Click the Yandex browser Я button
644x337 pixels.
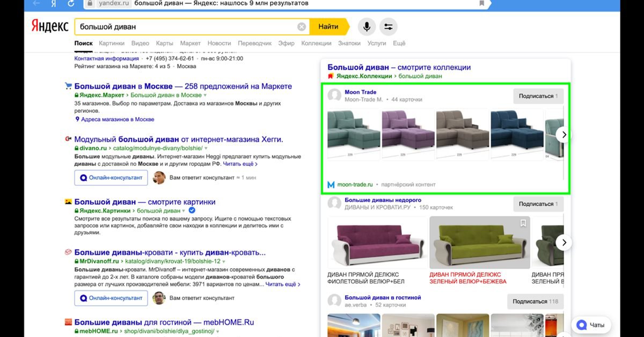pos(53,3)
